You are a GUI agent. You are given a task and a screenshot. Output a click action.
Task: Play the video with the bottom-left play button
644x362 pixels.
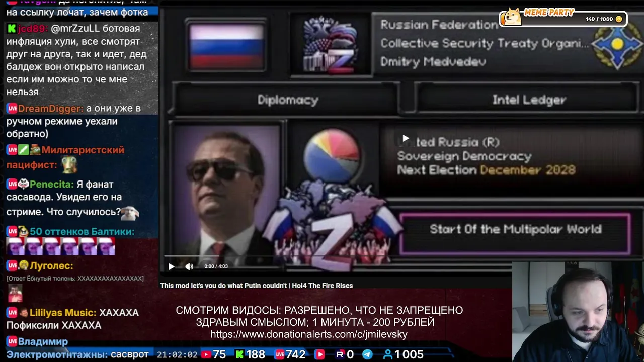(x=171, y=266)
